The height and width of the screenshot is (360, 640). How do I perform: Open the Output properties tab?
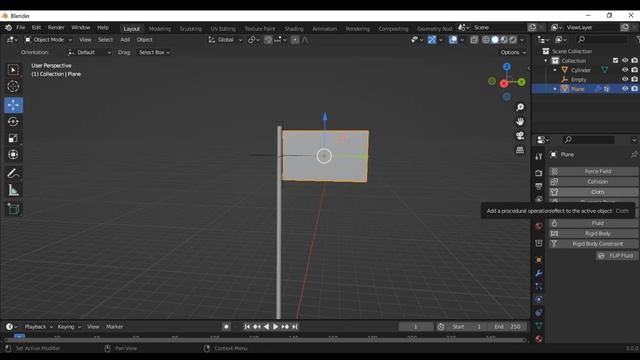tap(539, 186)
